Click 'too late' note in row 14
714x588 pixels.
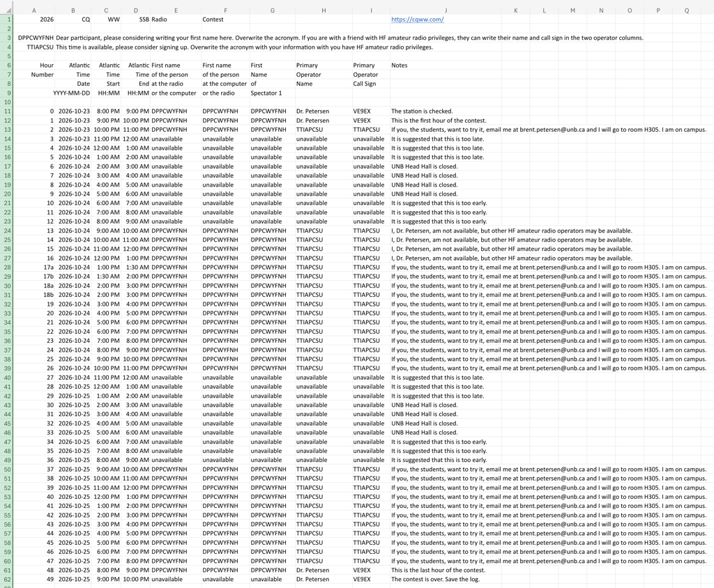437,139
